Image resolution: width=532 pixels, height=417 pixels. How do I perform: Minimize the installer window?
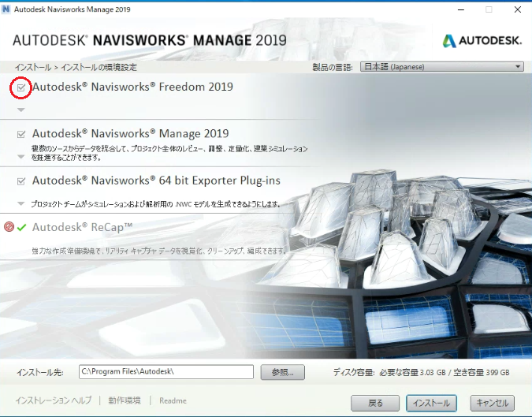461,9
